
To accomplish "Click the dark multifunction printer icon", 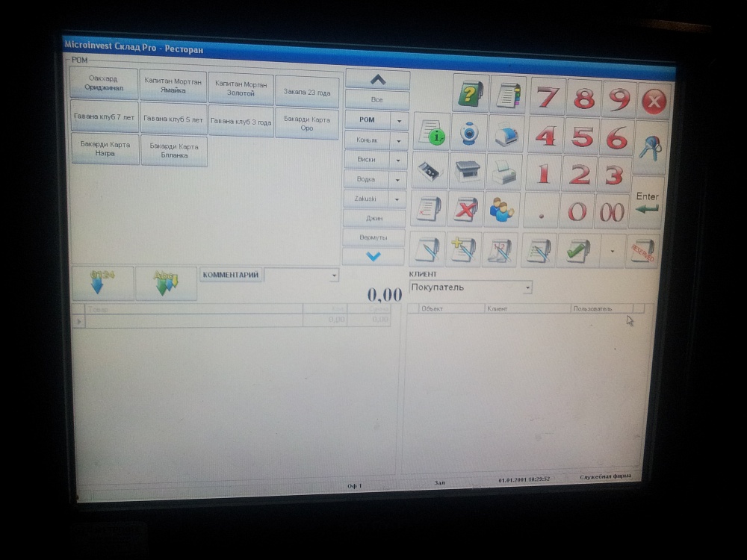I will (468, 172).
